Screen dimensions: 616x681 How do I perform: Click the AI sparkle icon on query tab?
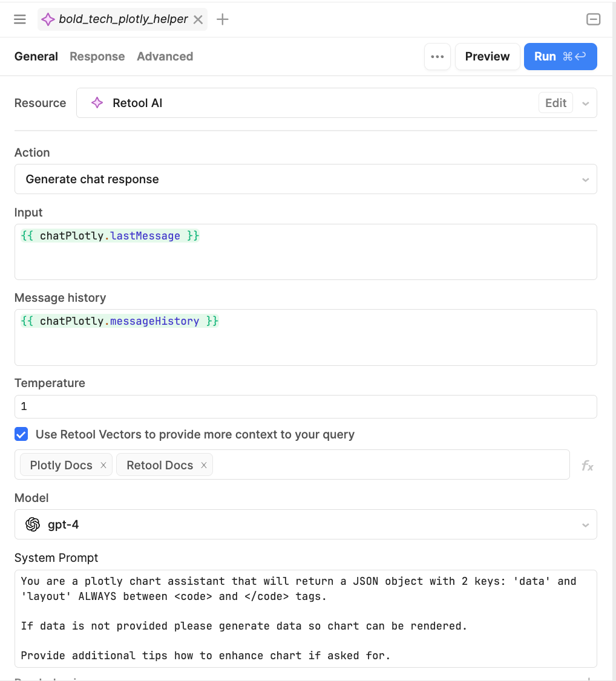(48, 19)
